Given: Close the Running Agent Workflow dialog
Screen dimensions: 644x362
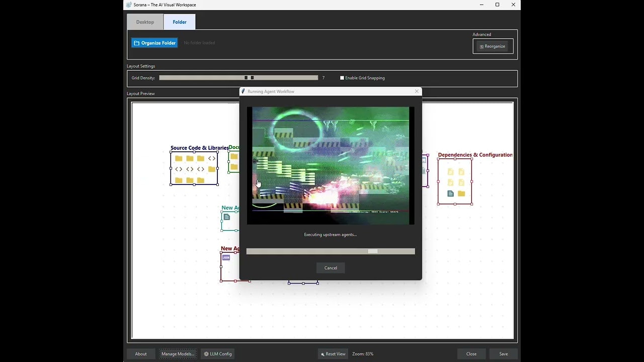Looking at the screenshot, I should click(417, 92).
